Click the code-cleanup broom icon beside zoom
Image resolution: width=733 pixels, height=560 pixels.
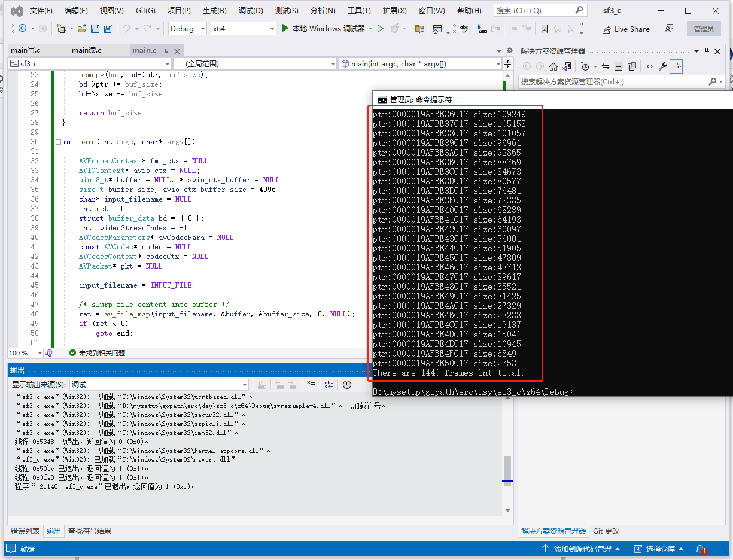pos(49,353)
